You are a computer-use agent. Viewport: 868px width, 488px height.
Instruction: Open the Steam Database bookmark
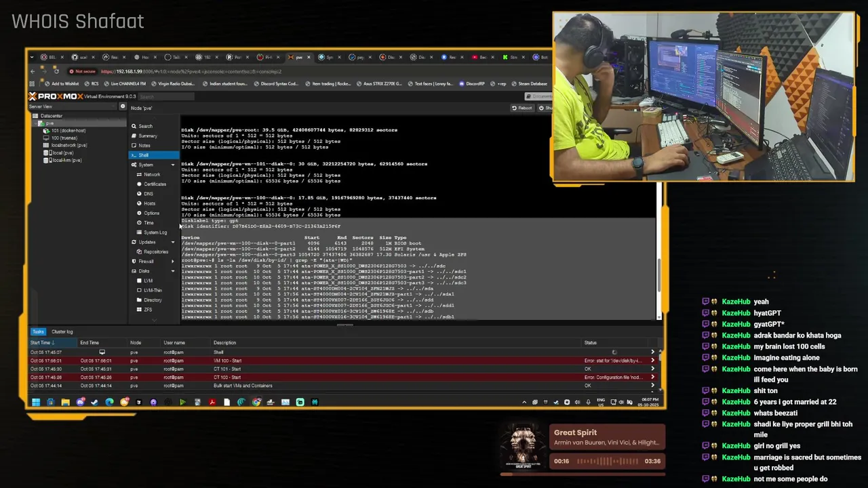point(530,84)
